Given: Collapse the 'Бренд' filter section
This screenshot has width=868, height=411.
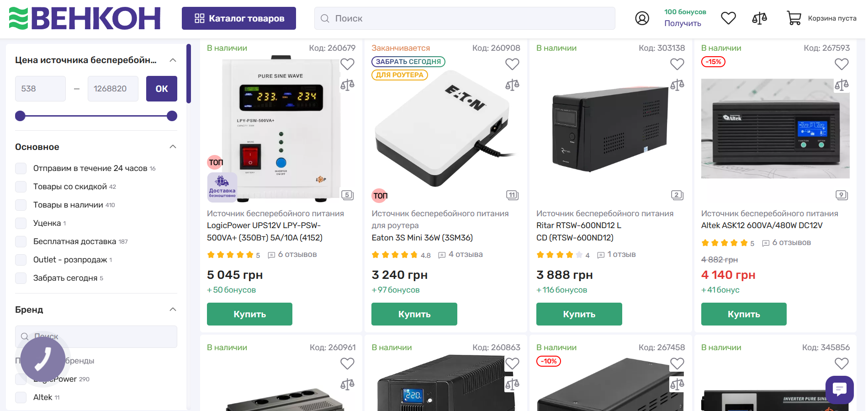Looking at the screenshot, I should pyautogui.click(x=173, y=310).
